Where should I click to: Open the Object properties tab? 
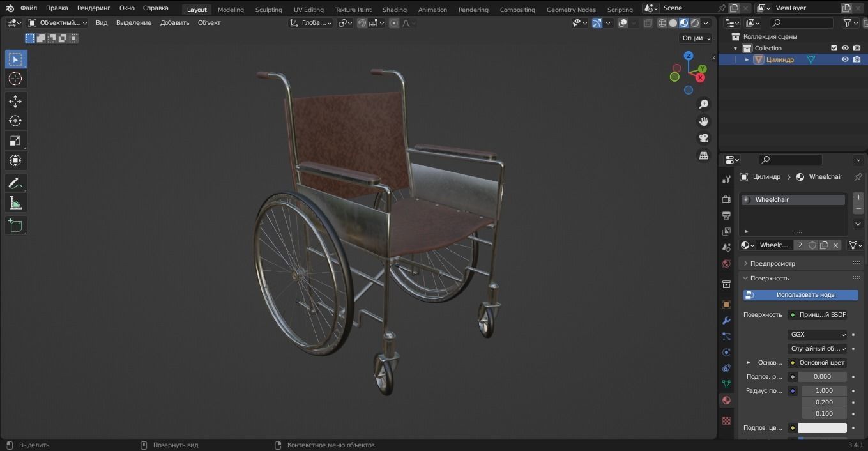[726, 304]
